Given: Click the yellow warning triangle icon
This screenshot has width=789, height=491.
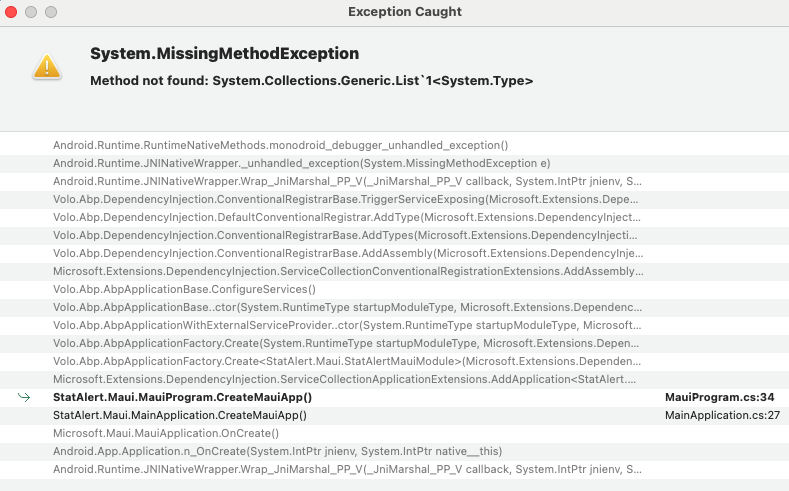Looking at the screenshot, I should pos(46,67).
